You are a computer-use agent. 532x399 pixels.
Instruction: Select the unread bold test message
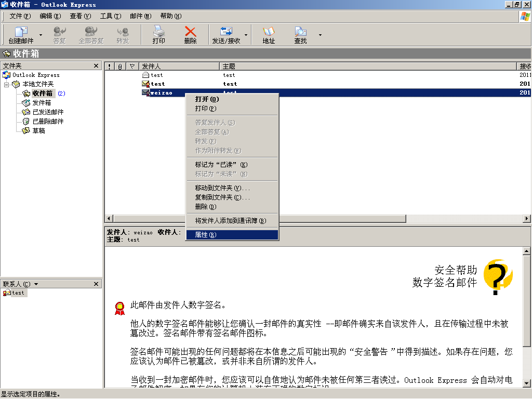point(318,84)
